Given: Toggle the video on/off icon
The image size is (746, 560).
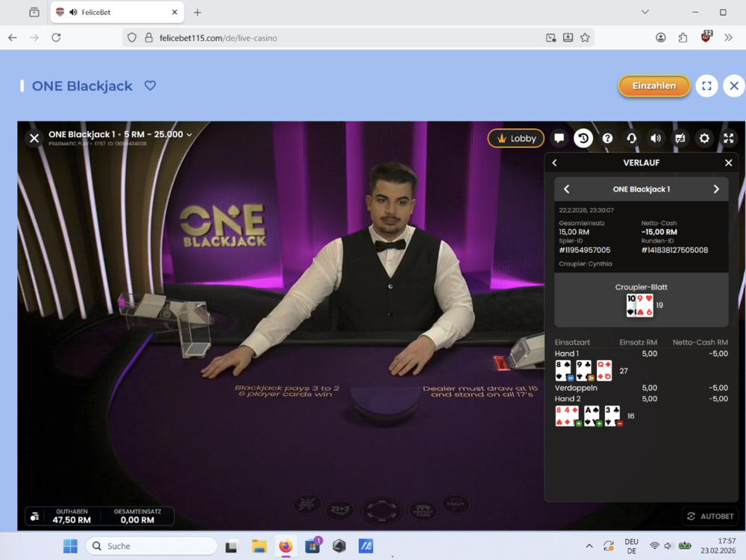Looking at the screenshot, I should (680, 138).
